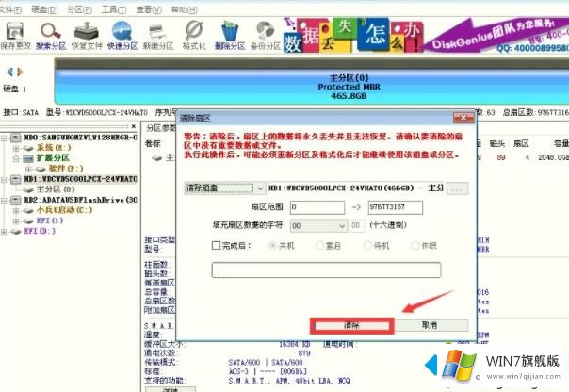Screen dimensions: 569x392
Task: Open the DiskGenius data recovery banner ad
Action: (x=425, y=35)
